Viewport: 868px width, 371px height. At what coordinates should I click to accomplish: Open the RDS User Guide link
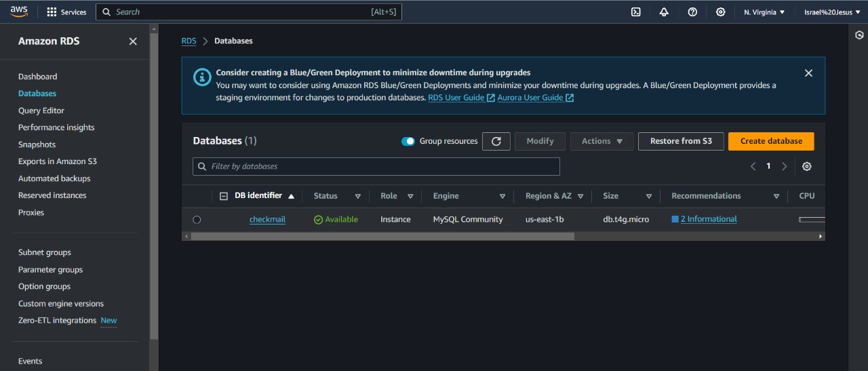456,98
